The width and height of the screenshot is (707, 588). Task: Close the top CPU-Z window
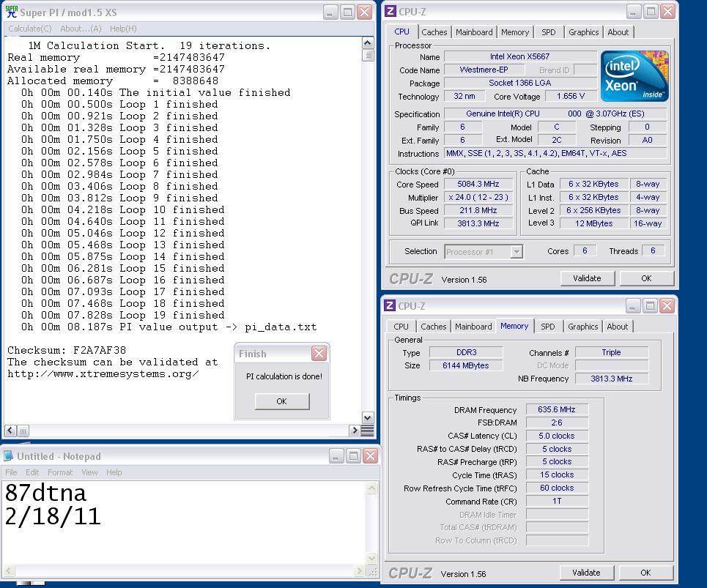(x=667, y=12)
